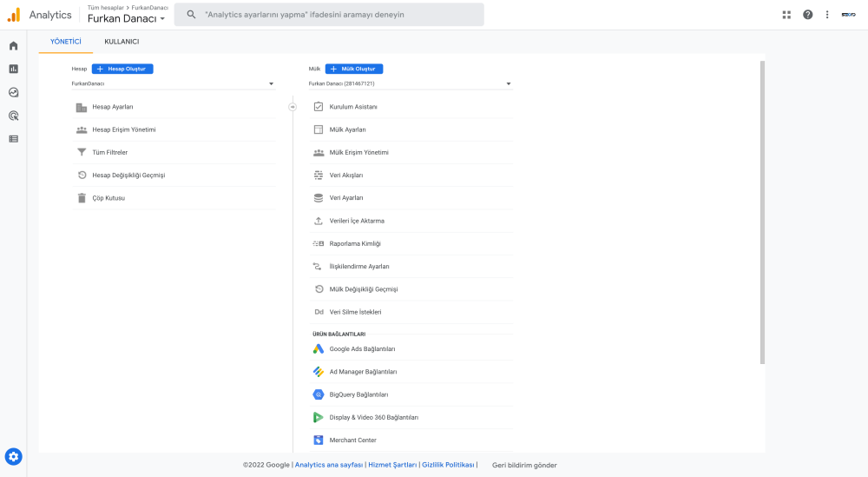Image resolution: width=868 pixels, height=477 pixels.
Task: Click the Çöp Kutusu trash icon
Action: (82, 198)
